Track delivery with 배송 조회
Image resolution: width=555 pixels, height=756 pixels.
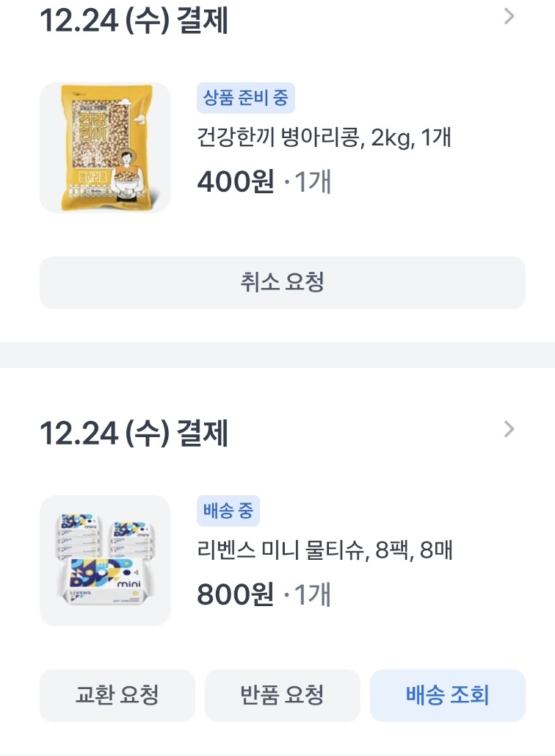point(447,695)
